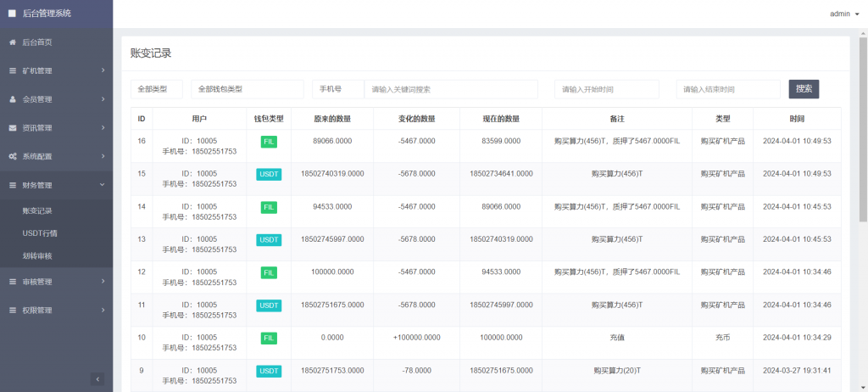Click the 后台管理系统 header title
Screen dimensions: 868x392
[47, 14]
